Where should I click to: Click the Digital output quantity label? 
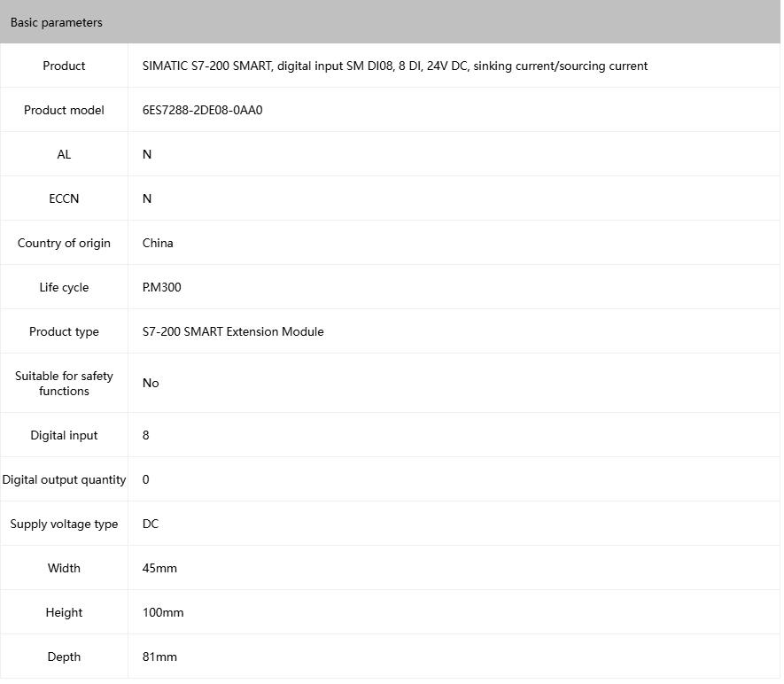point(64,479)
